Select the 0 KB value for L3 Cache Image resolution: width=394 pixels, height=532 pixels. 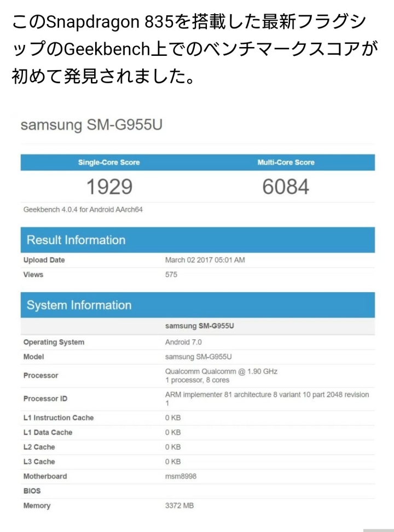click(173, 461)
